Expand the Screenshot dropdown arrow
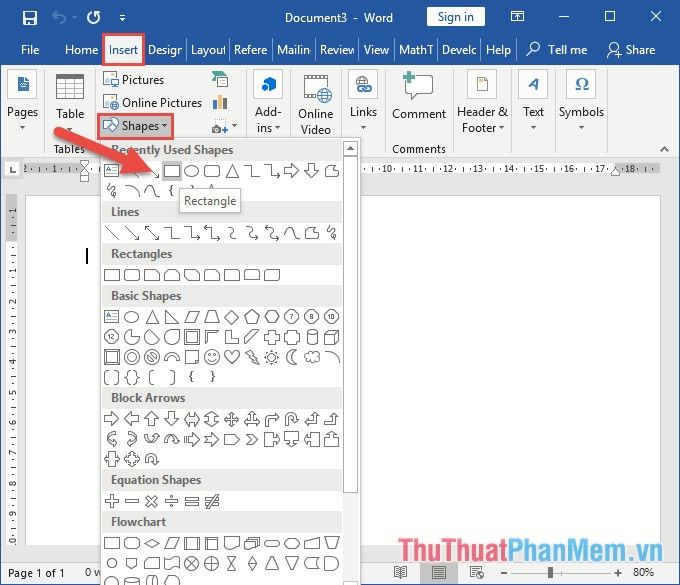This screenshot has width=680, height=585. click(235, 126)
